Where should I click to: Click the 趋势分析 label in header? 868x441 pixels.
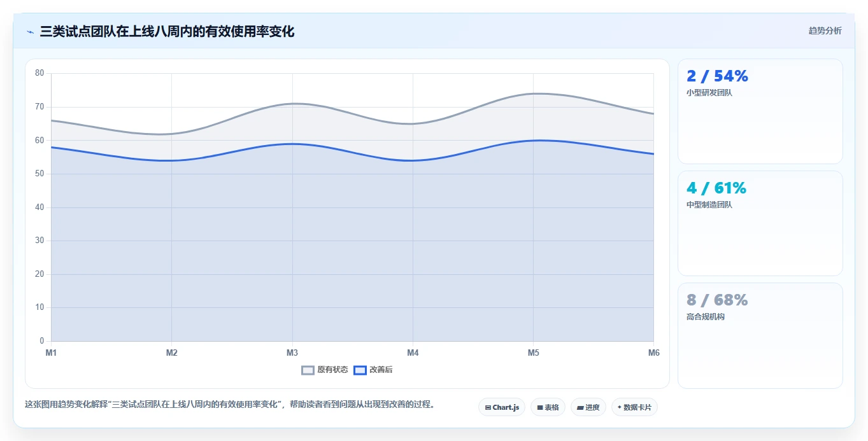coord(825,31)
